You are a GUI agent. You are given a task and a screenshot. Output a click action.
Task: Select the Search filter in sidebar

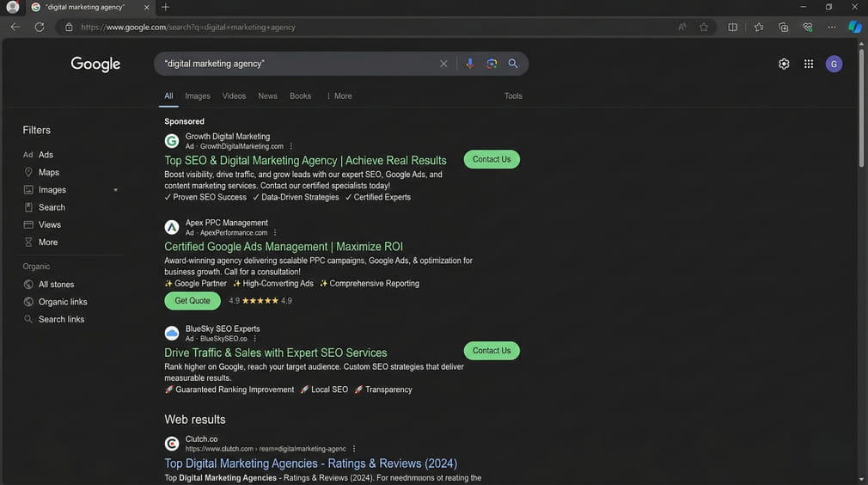click(45, 207)
